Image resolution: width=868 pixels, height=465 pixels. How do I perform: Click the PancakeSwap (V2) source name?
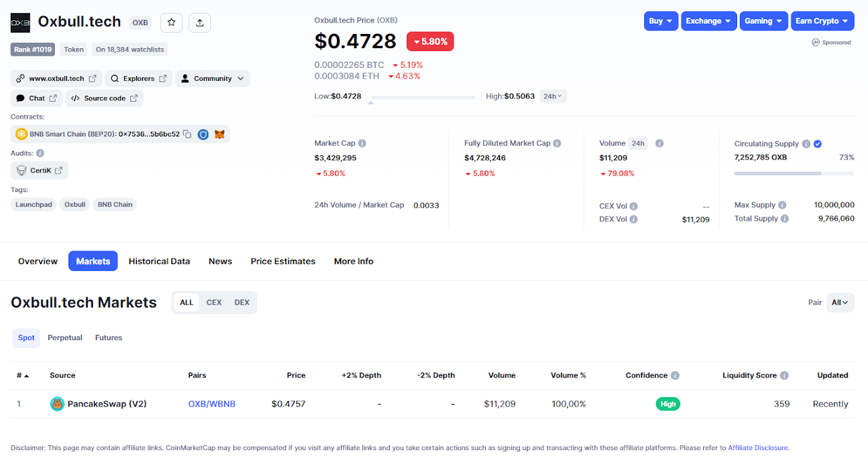click(107, 404)
